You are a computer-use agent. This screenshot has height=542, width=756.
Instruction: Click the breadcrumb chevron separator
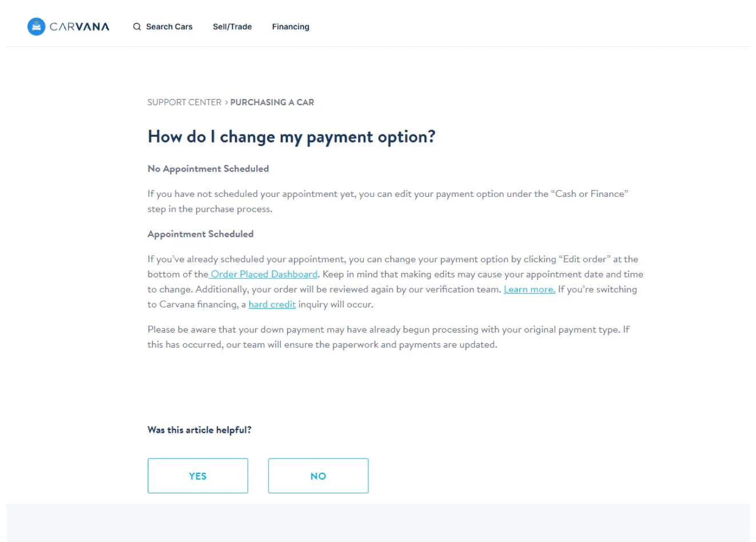click(x=226, y=102)
